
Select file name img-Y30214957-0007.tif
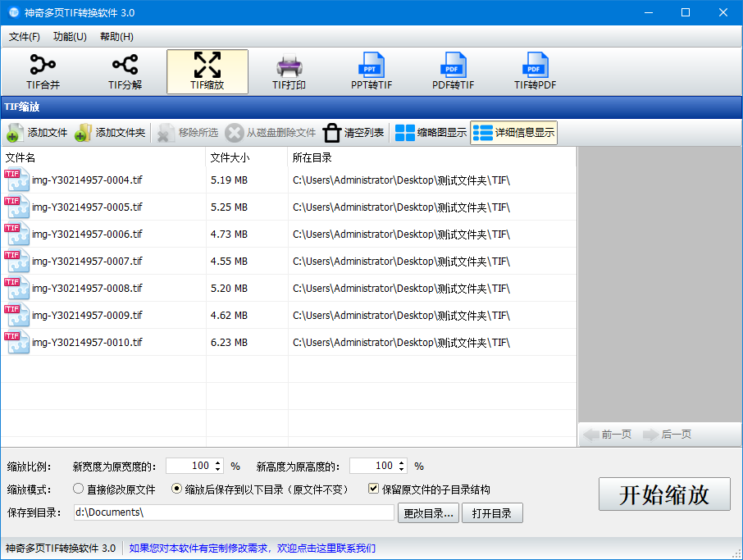point(87,261)
